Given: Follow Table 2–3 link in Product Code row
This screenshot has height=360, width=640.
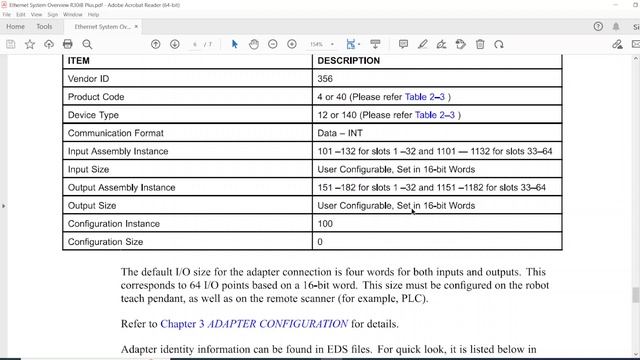Looking at the screenshot, I should click(424, 97).
